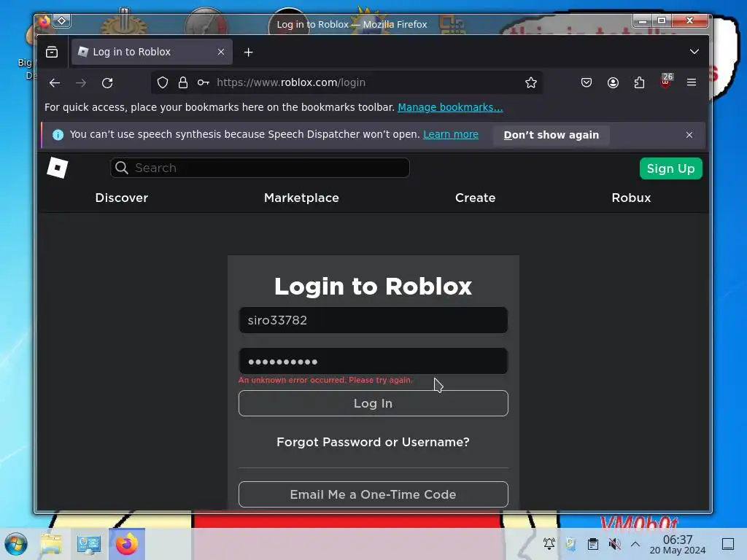Expand the system tray hidden icons arrow

click(635, 544)
